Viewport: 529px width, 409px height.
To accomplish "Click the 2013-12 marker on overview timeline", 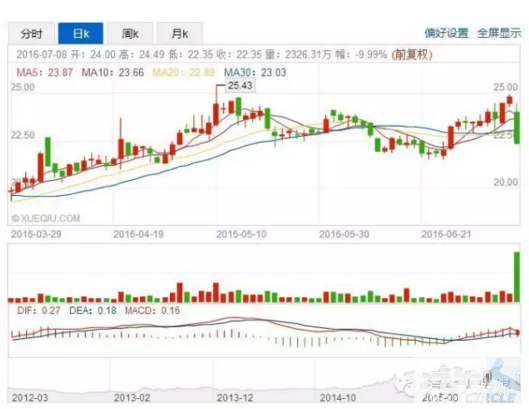I will click(235, 398).
